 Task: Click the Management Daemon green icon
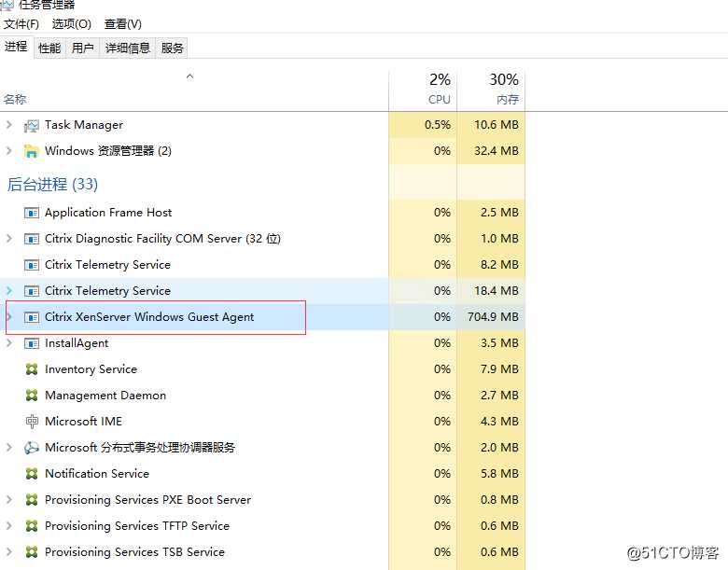[32, 396]
